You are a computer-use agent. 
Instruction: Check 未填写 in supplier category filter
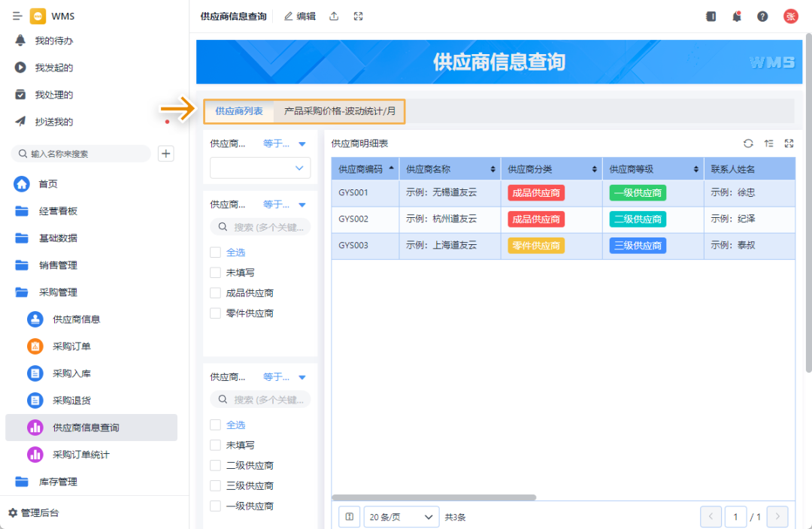216,272
